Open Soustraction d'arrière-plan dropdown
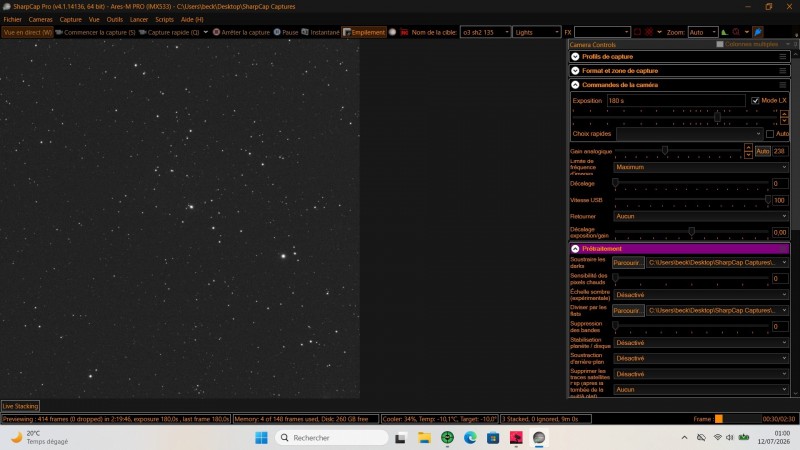Image resolution: width=800 pixels, height=450 pixels. (x=701, y=359)
